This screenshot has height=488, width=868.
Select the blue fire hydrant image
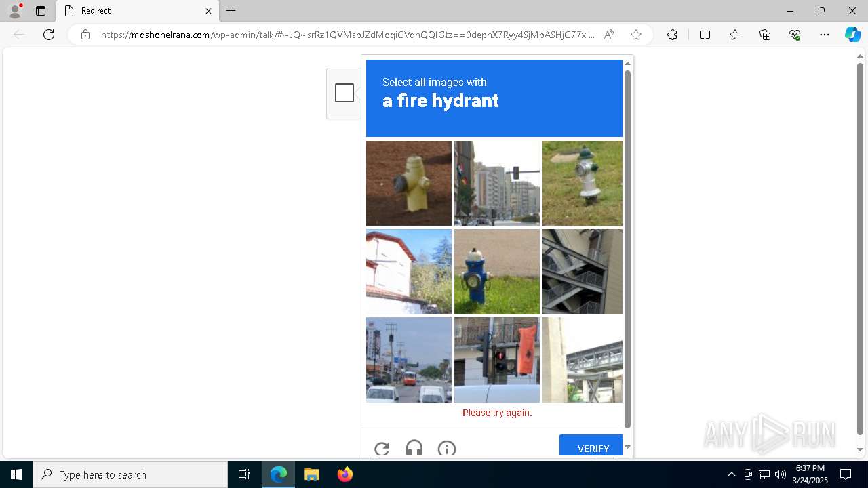click(x=497, y=272)
